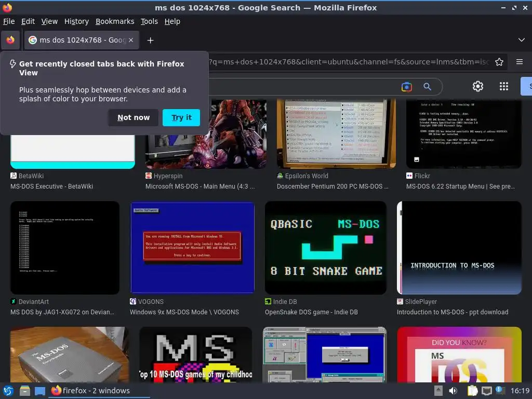Screen dimensions: 532x399
Task: Click the blue show desktop taskbar icon
Action: (x=40, y=391)
